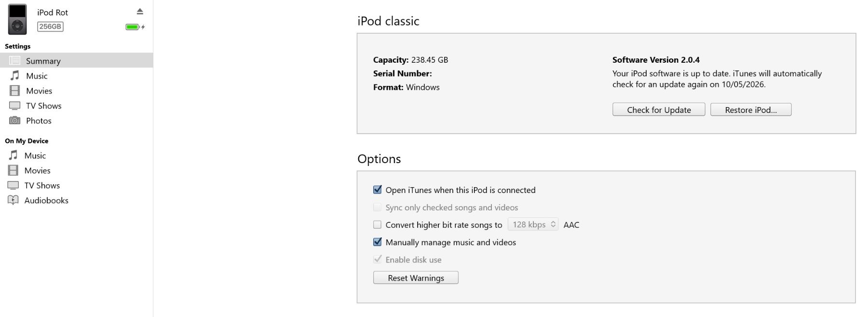Click the Settings sidebar header
This screenshot has height=317, width=868.
pyautogui.click(x=17, y=46)
